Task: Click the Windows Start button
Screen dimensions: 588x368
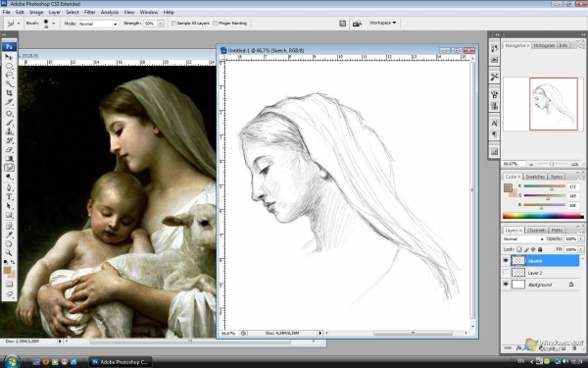Action: pyautogui.click(x=12, y=361)
